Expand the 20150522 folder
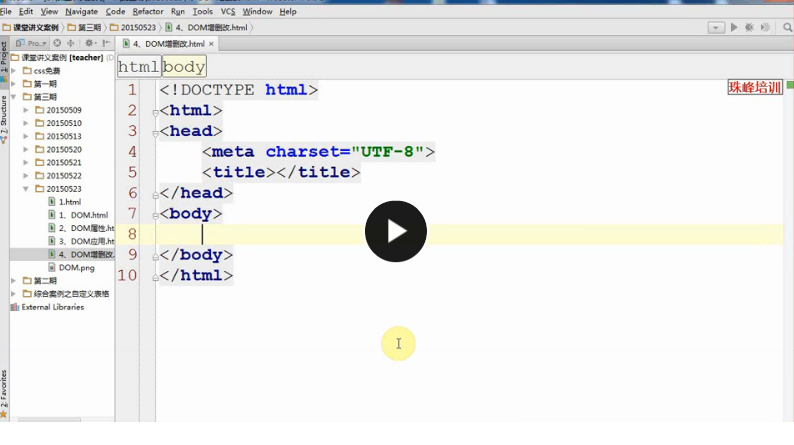794x445 pixels. [26, 176]
